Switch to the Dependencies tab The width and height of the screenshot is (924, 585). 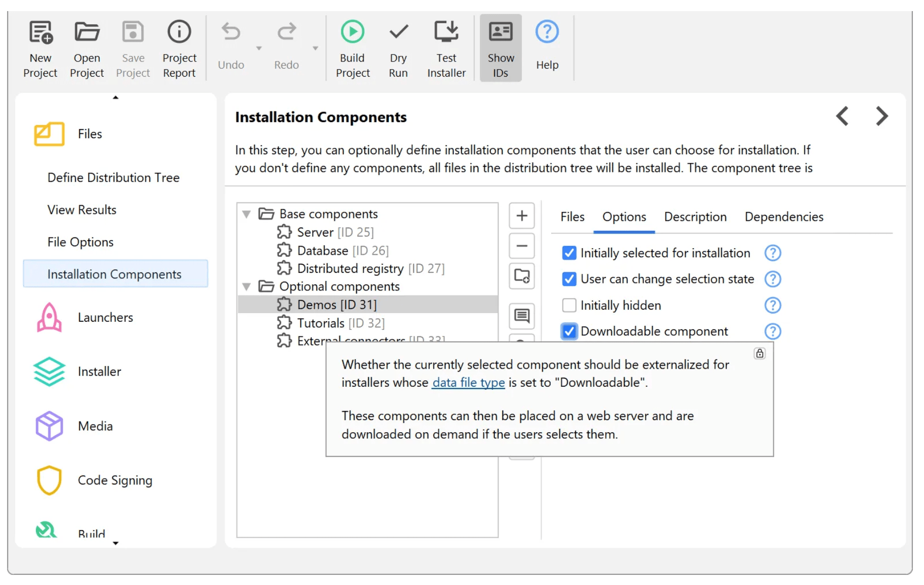(x=784, y=217)
